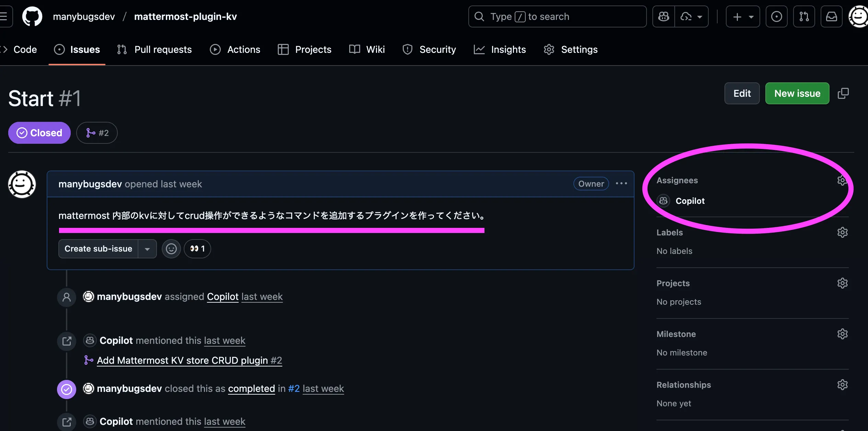Screen dimensions: 868x431
Task: Expand the Create sub-issue dropdown arrow
Action: tap(147, 249)
